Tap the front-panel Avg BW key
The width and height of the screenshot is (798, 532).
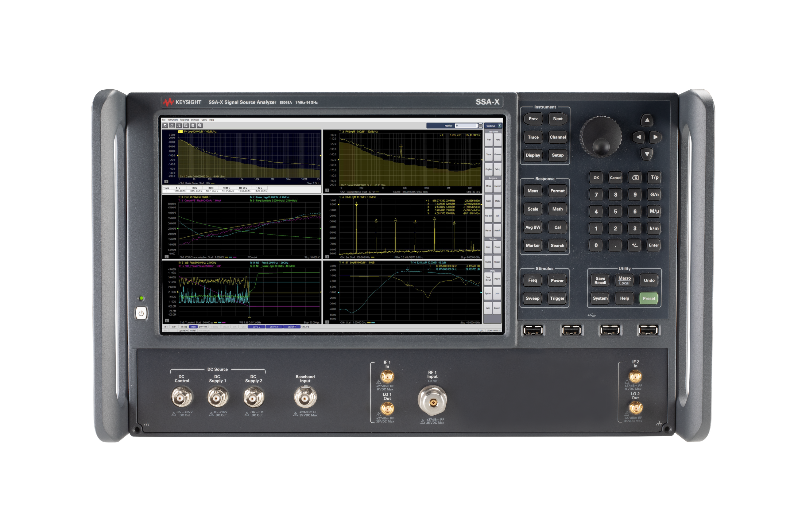533,227
